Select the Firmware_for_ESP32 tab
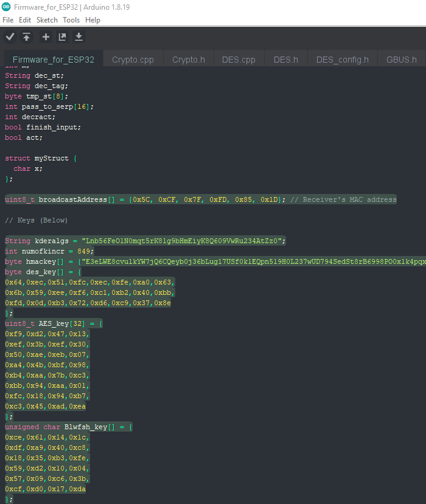Viewport: 426px width, 504px height. point(54,60)
